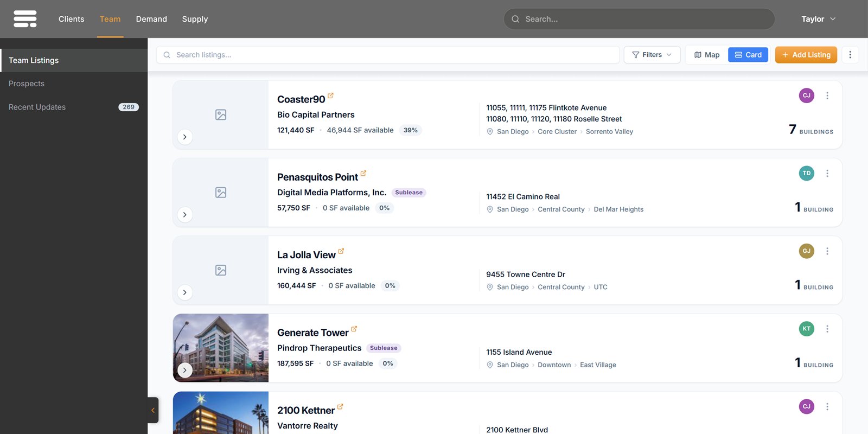
Task: Go to the Team tab
Action: click(110, 19)
